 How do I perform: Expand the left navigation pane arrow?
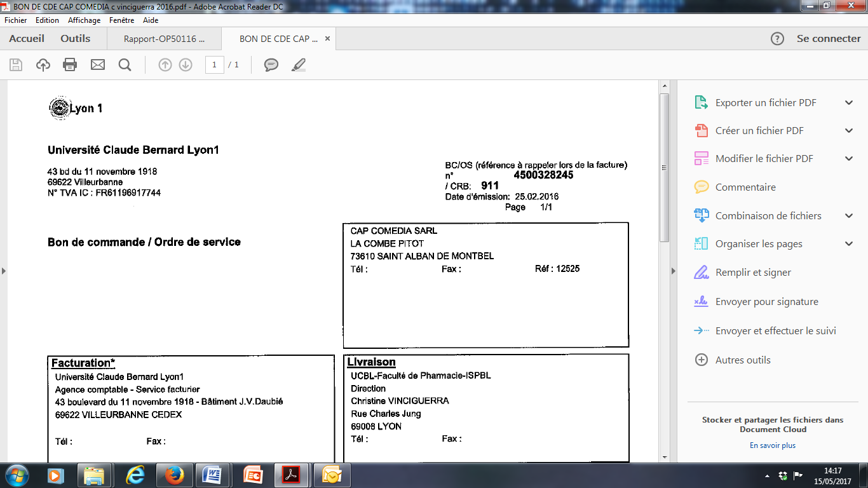pyautogui.click(x=4, y=271)
